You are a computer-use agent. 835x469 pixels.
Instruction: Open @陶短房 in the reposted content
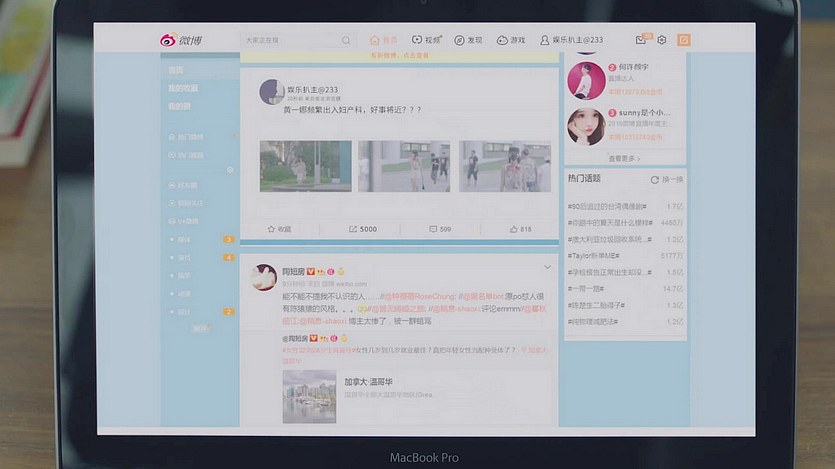click(295, 338)
